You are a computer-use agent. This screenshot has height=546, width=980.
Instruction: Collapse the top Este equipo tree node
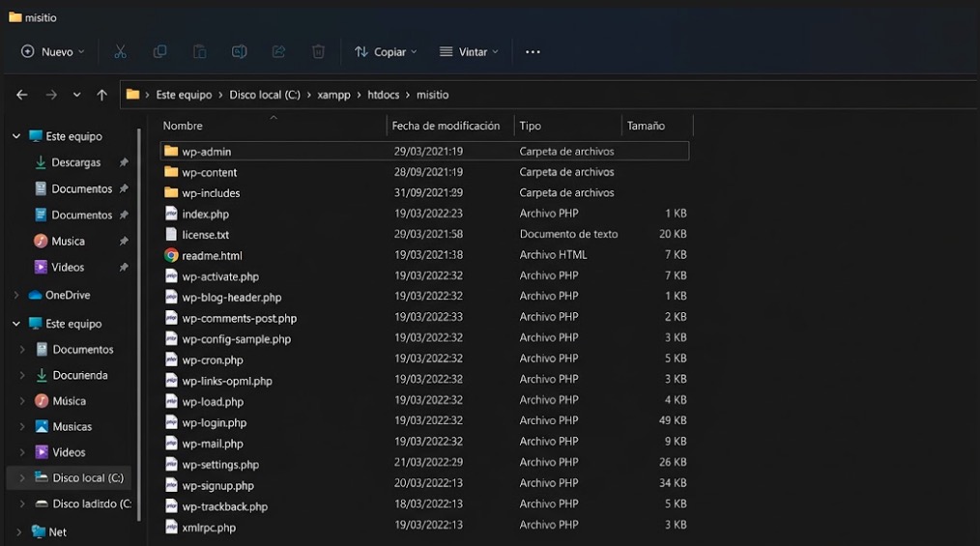coord(16,136)
